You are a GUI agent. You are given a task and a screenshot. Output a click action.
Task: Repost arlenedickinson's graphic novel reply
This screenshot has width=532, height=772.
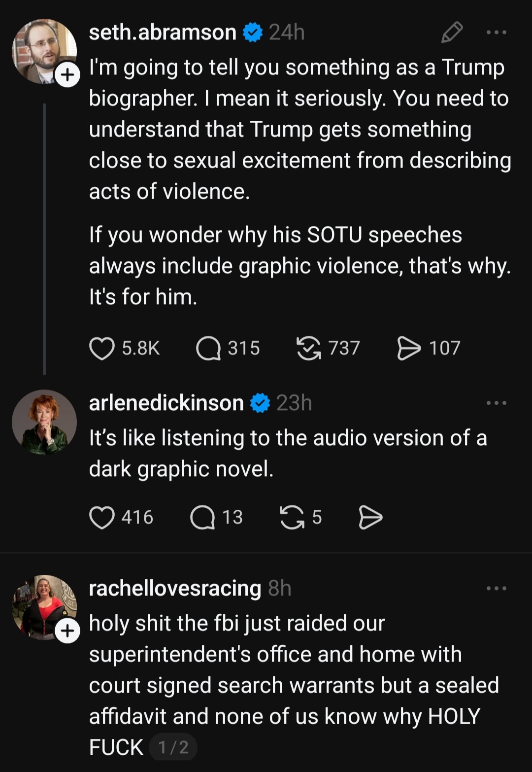click(x=292, y=517)
